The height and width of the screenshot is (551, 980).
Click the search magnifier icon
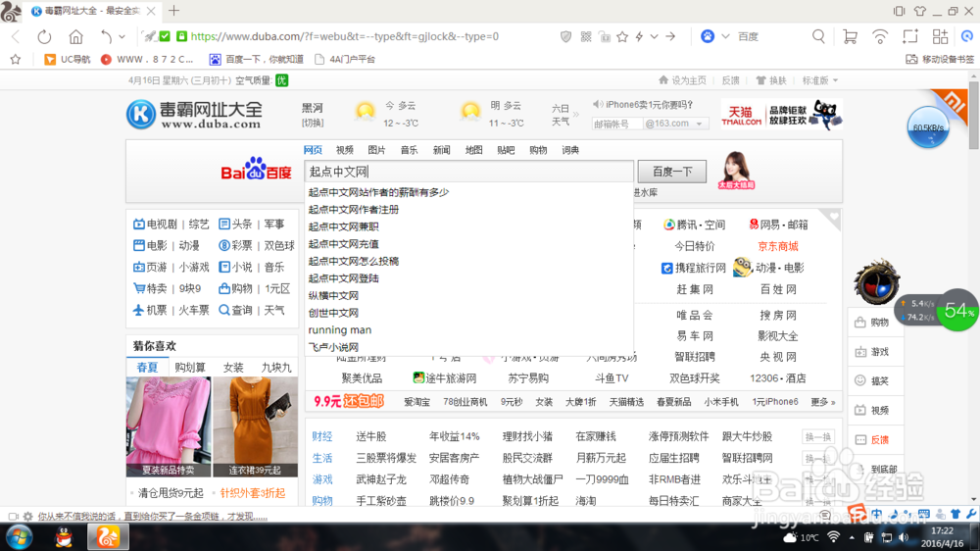coord(818,37)
